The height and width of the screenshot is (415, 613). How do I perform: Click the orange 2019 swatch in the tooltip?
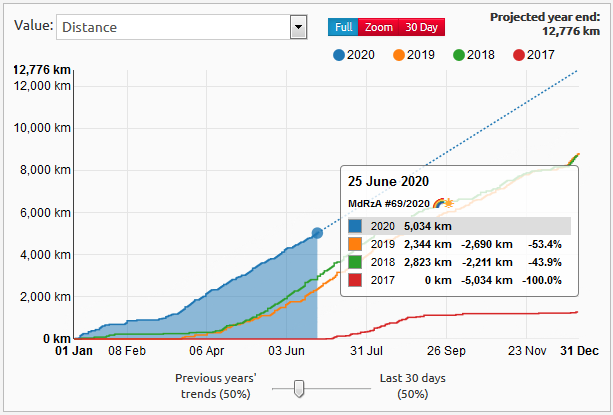(x=357, y=244)
